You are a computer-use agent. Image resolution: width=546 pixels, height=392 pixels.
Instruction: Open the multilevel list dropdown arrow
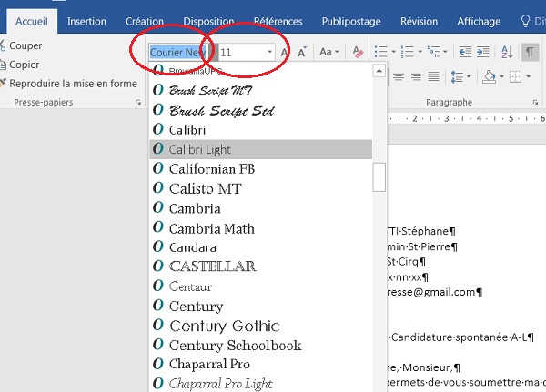445,52
